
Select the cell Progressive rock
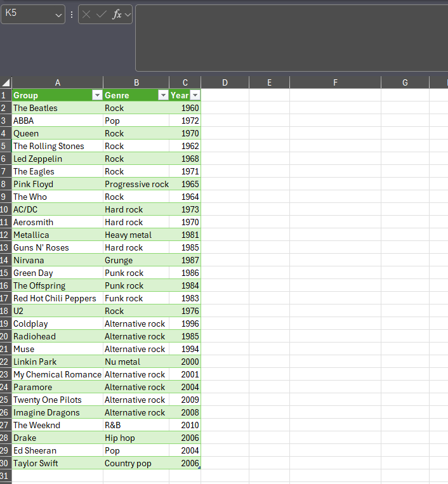pyautogui.click(x=136, y=185)
